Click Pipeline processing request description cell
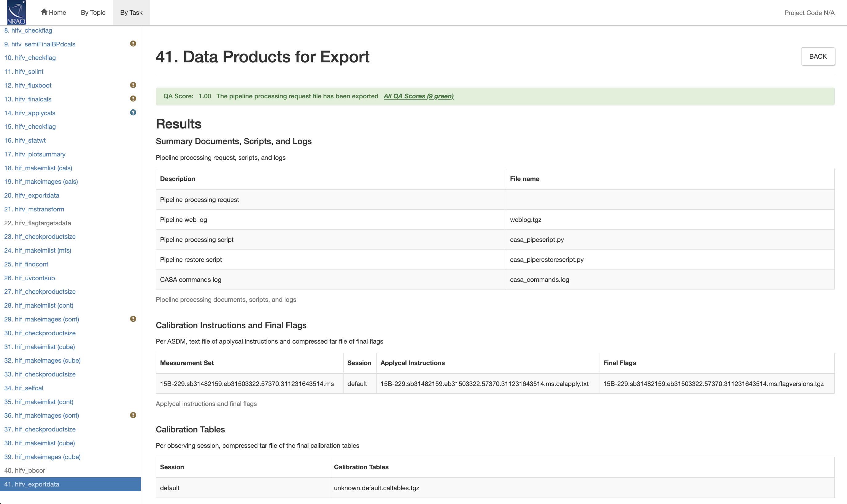The width and height of the screenshot is (847, 504). coord(331,200)
